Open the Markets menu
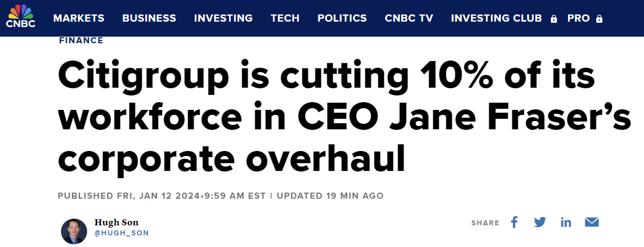 pyautogui.click(x=79, y=18)
